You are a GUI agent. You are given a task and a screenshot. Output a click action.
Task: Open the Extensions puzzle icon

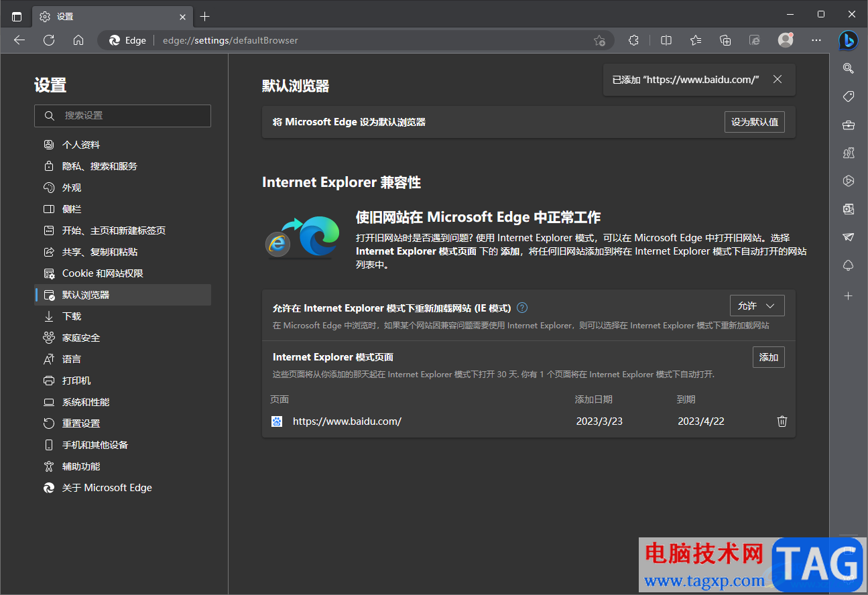[633, 40]
